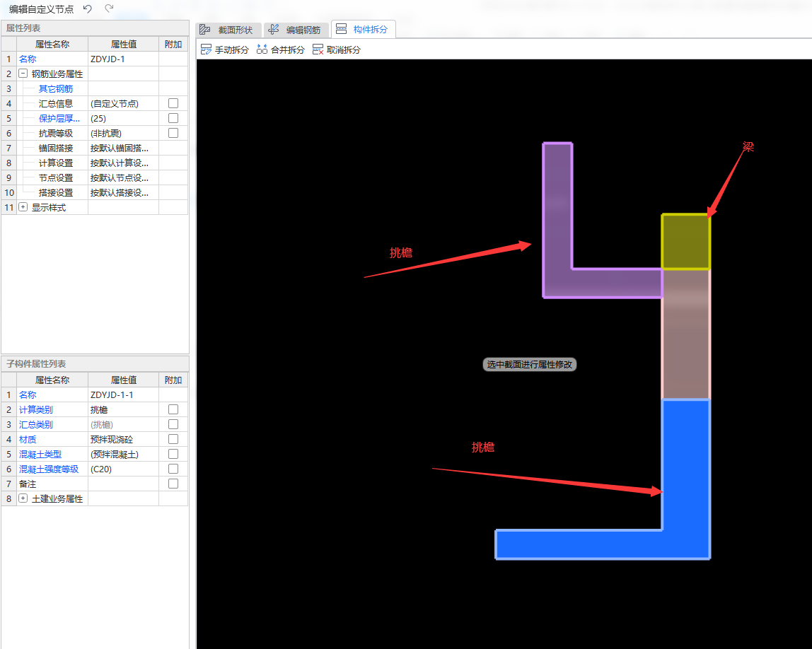Toggle the 汇总类别 附加 checkbox
This screenshot has height=649, width=812.
173,424
